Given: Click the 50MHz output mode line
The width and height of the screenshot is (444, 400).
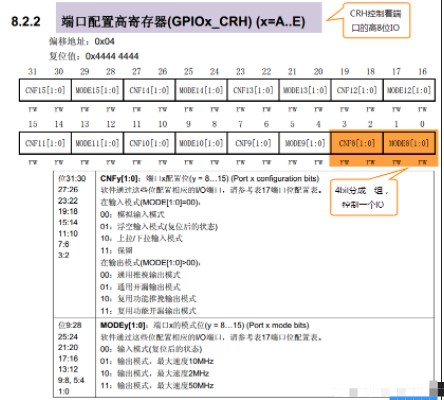Looking at the screenshot, I should [157, 386].
